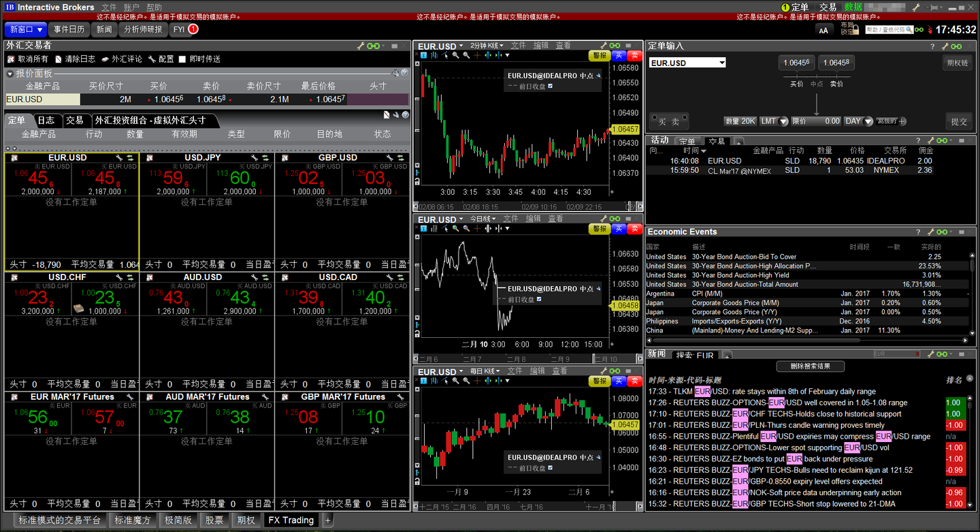Click the wrench in Economic Events header

pos(932,232)
